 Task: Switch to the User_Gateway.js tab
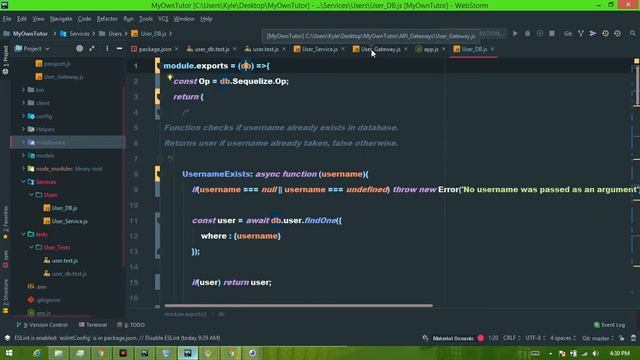(380, 49)
